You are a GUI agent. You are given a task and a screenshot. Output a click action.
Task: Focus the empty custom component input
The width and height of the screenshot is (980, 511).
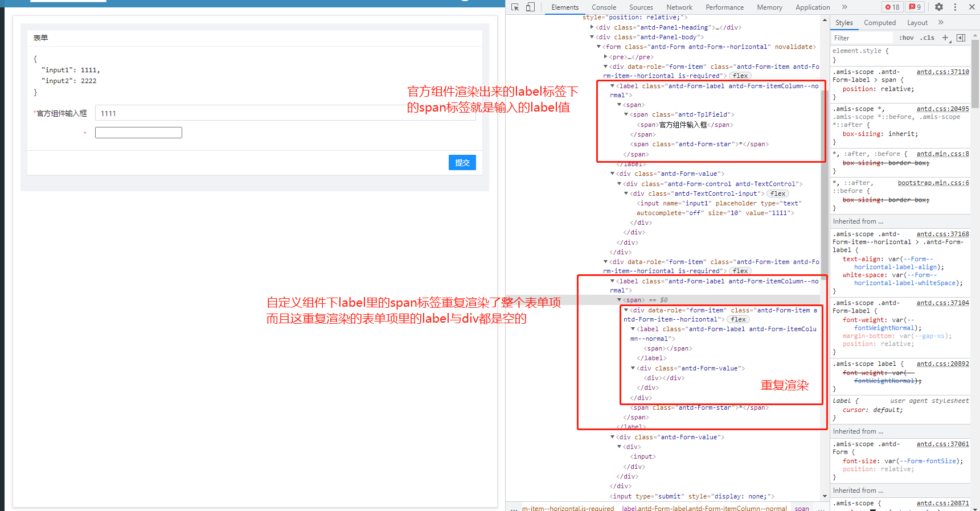[138, 133]
